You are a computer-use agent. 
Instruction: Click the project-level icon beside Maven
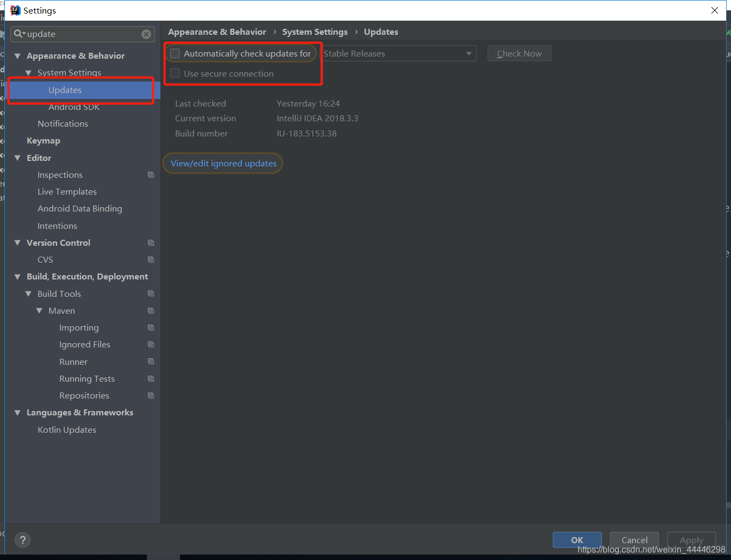pos(151,311)
